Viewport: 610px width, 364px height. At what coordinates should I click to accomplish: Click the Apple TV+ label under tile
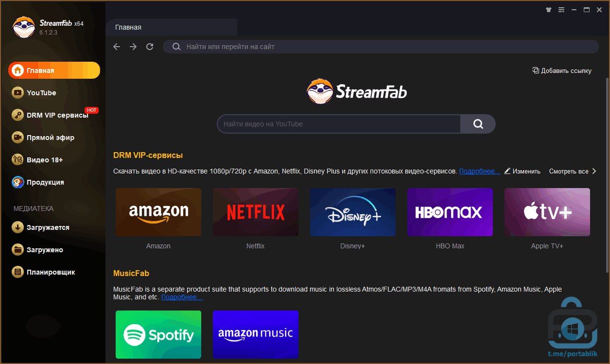tap(547, 246)
